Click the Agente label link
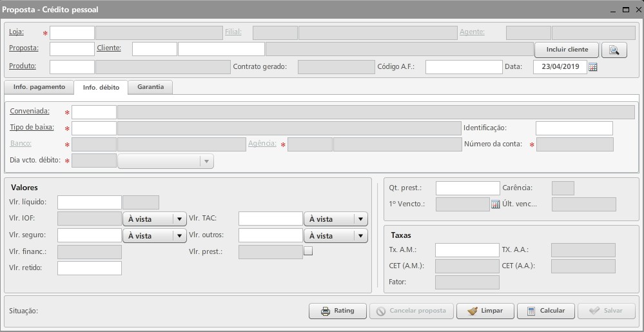Image resolution: width=644 pixels, height=332 pixels. (473, 32)
